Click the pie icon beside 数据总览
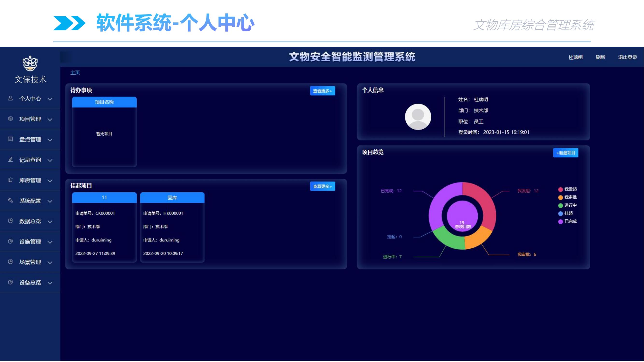This screenshot has width=644, height=362. click(x=10, y=221)
